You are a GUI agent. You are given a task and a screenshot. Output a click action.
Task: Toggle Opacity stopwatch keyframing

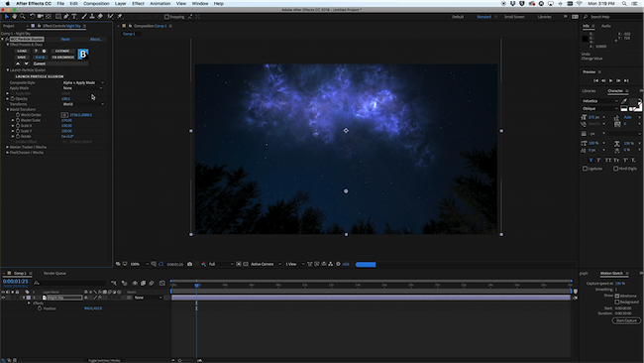click(13, 98)
